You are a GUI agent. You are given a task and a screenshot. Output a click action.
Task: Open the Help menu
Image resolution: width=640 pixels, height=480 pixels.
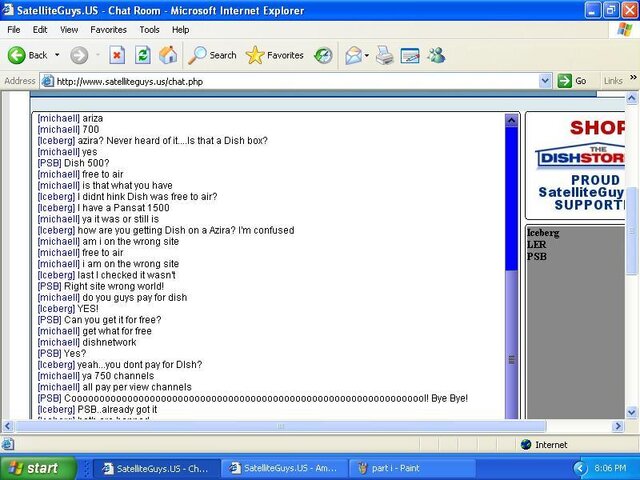pos(180,30)
